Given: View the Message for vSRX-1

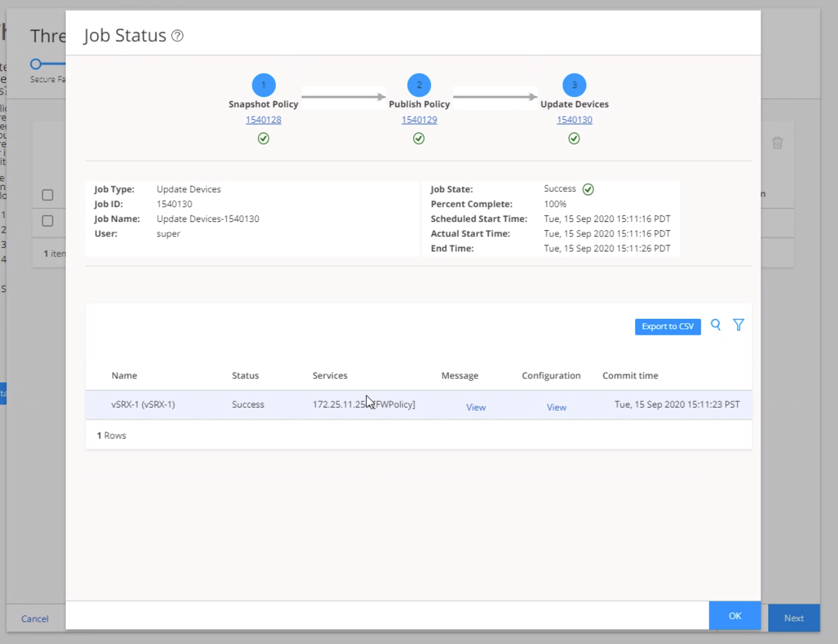Looking at the screenshot, I should tap(475, 407).
